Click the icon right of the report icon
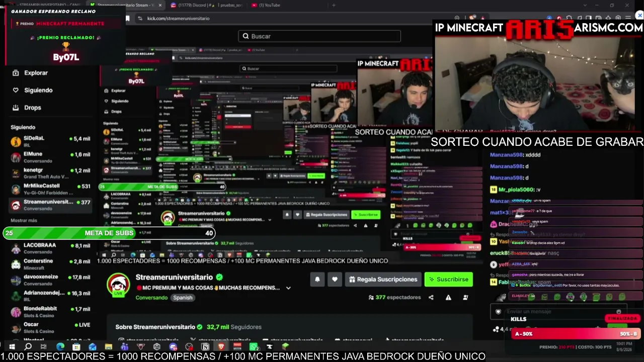The width and height of the screenshot is (644, 362). (x=465, y=297)
